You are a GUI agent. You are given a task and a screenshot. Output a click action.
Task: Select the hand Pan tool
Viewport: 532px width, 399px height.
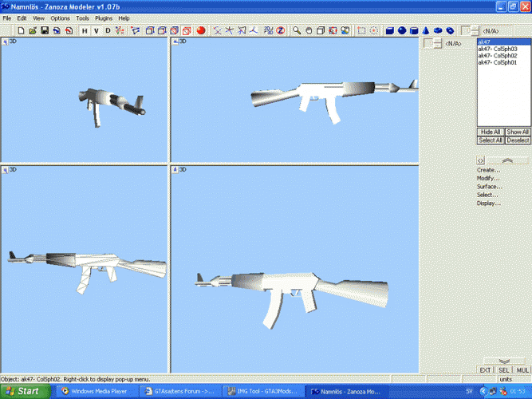click(x=309, y=31)
